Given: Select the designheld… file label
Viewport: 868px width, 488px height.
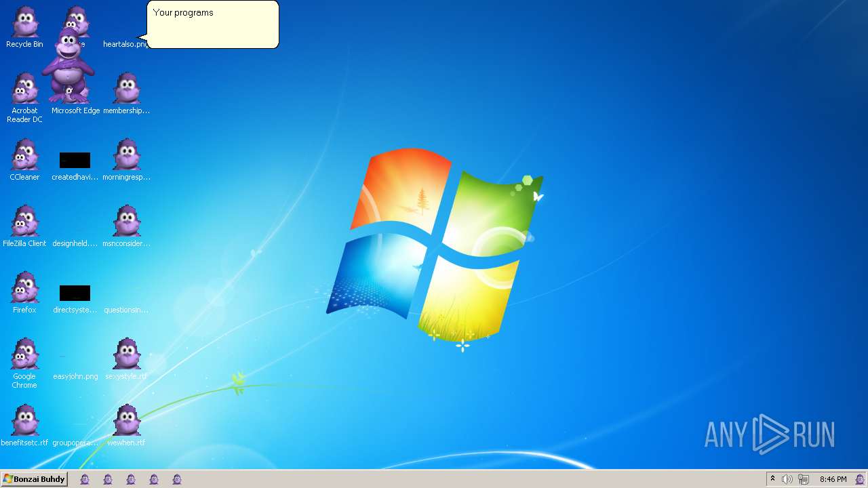Looking at the screenshot, I should (75, 243).
